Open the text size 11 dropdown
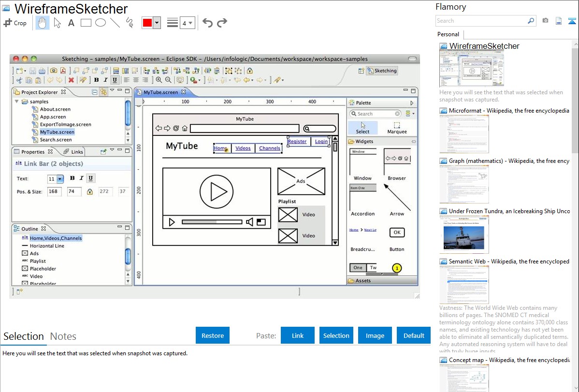579x392 pixels. click(60, 179)
